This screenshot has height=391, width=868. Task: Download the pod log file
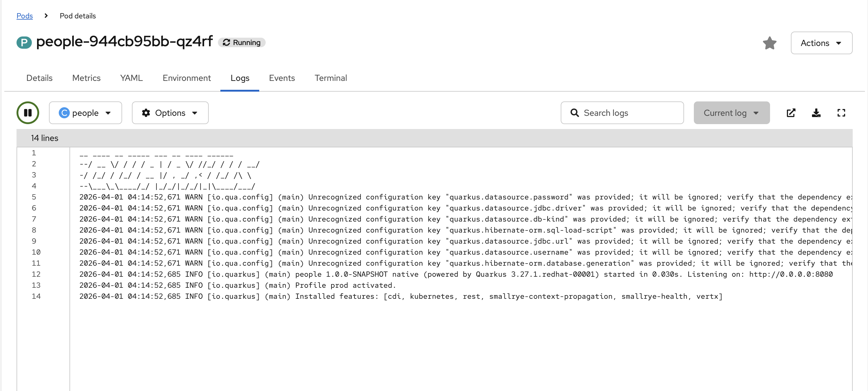[x=816, y=113]
